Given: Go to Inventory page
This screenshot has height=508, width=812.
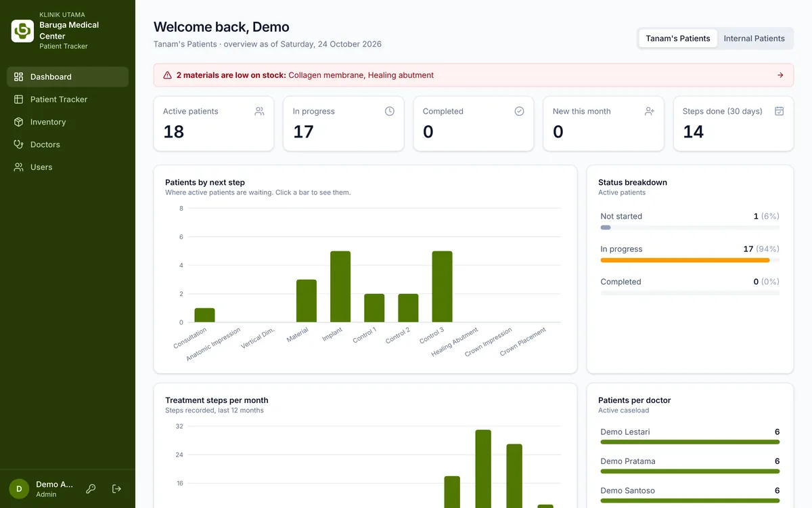Looking at the screenshot, I should click(x=68, y=122).
